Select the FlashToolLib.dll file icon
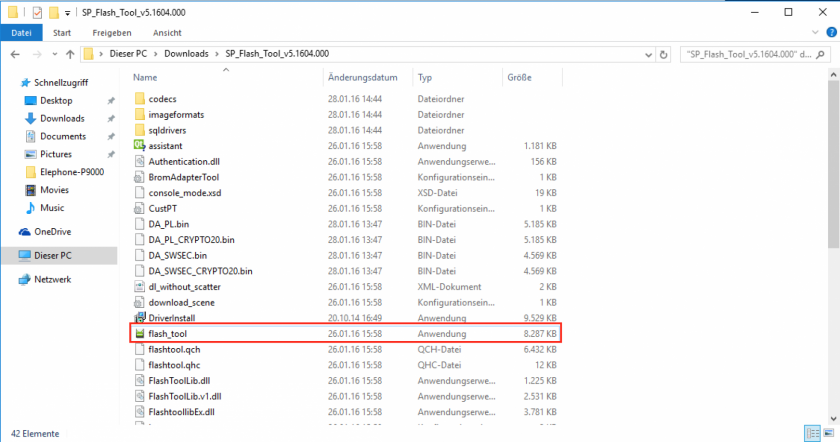The image size is (840, 442). coord(139,380)
